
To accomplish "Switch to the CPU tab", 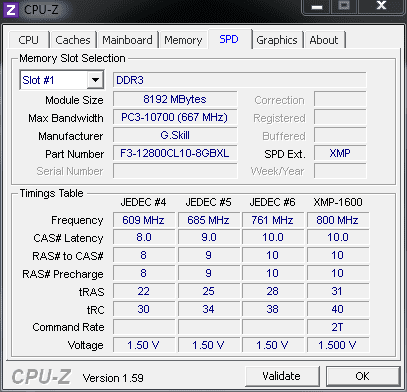I will (29, 40).
